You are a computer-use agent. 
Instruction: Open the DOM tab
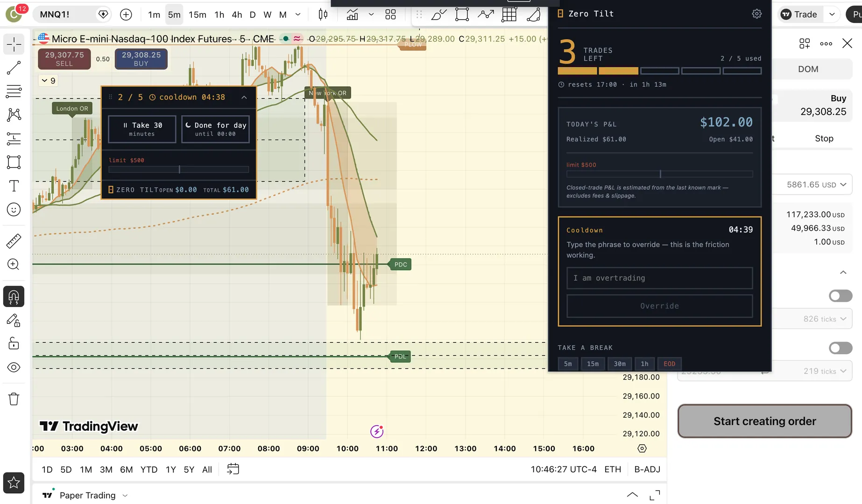[x=808, y=69]
